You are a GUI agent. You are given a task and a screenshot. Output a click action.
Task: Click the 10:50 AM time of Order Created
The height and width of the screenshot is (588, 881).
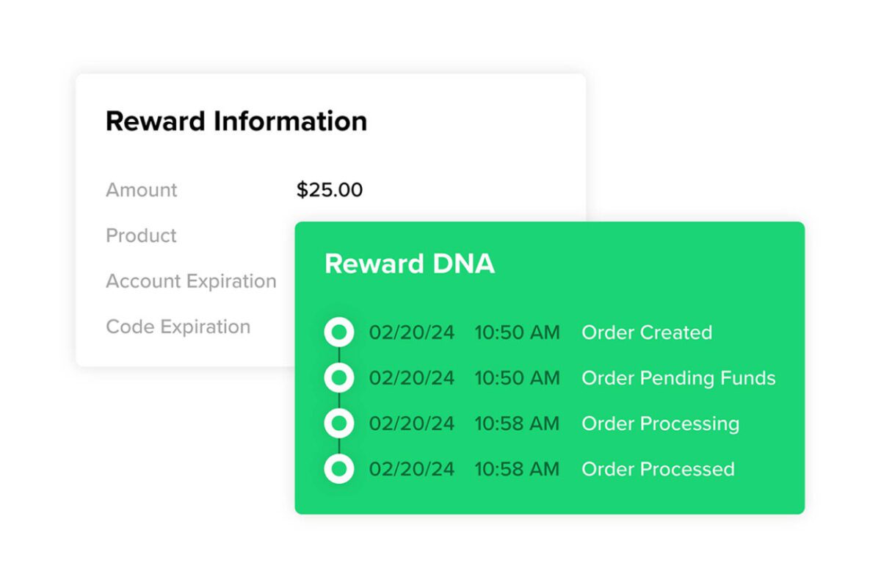pyautogui.click(x=517, y=333)
